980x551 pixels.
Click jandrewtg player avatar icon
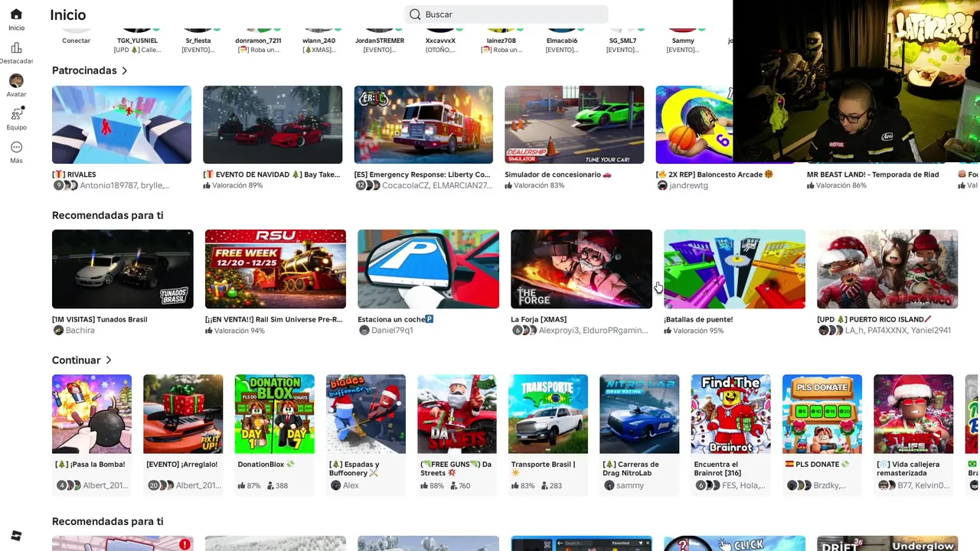click(662, 185)
